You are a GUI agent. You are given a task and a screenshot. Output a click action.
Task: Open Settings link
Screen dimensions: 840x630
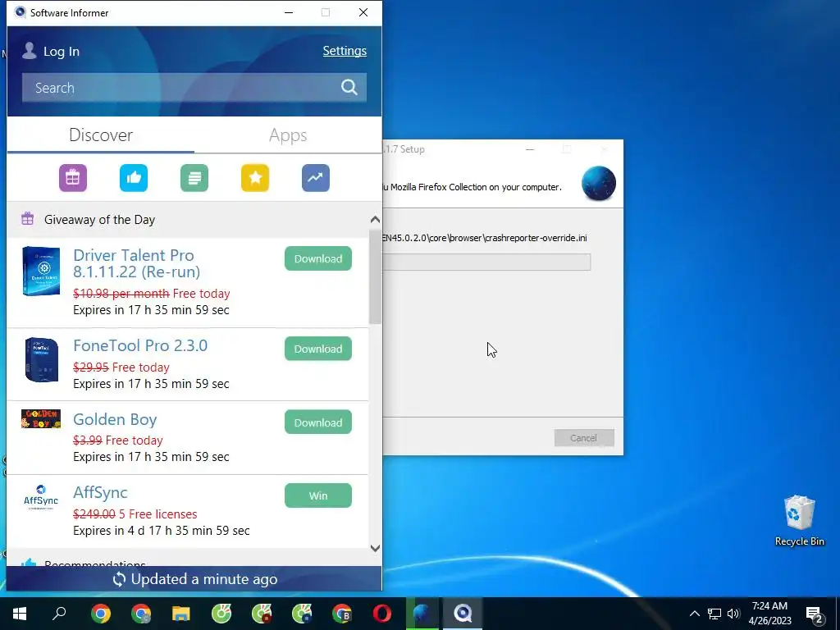(x=345, y=51)
